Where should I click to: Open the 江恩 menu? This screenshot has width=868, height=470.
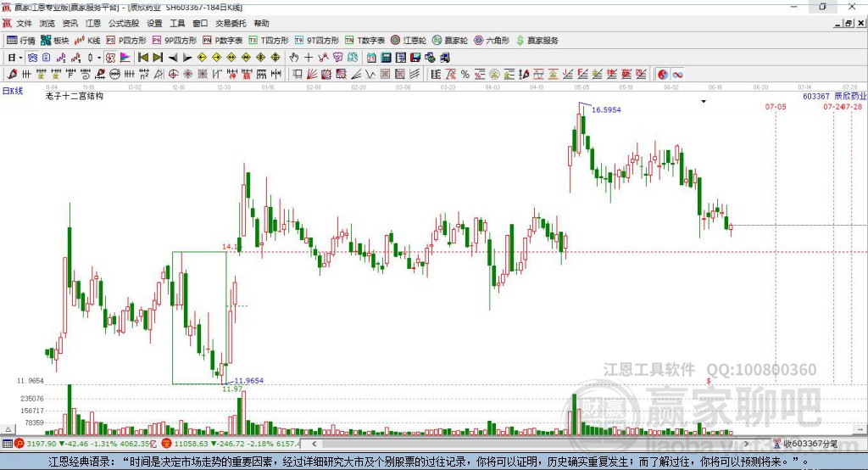point(93,23)
